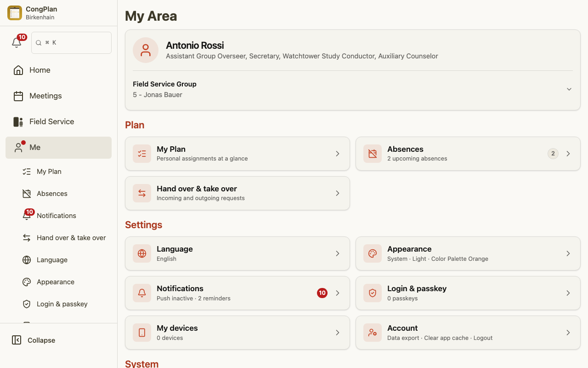Image resolution: width=588 pixels, height=368 pixels.
Task: Click the Absences calendar icon in sidebar
Action: 27,194
